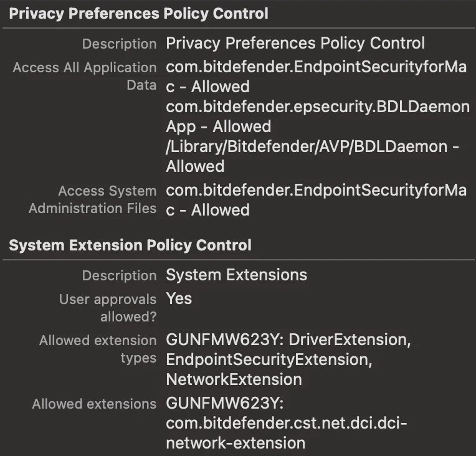
Task: Click the Privacy Preferences Policy Control heading
Action: [139, 13]
